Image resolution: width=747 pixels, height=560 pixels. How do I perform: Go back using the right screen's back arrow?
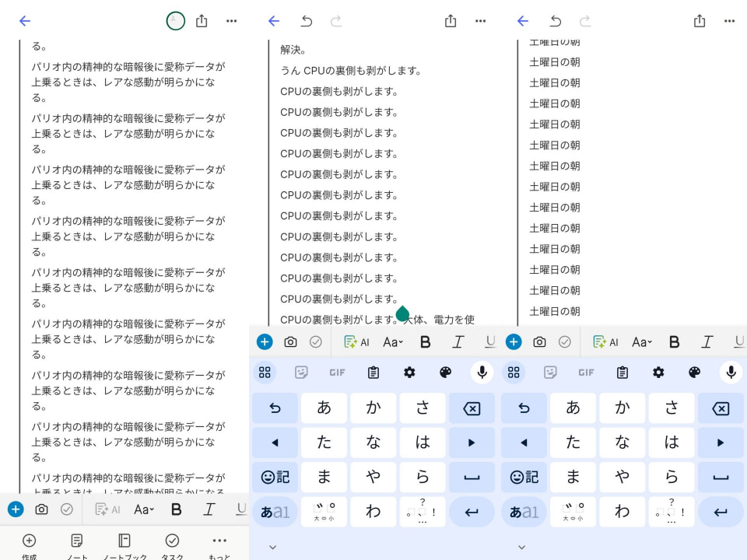(523, 21)
